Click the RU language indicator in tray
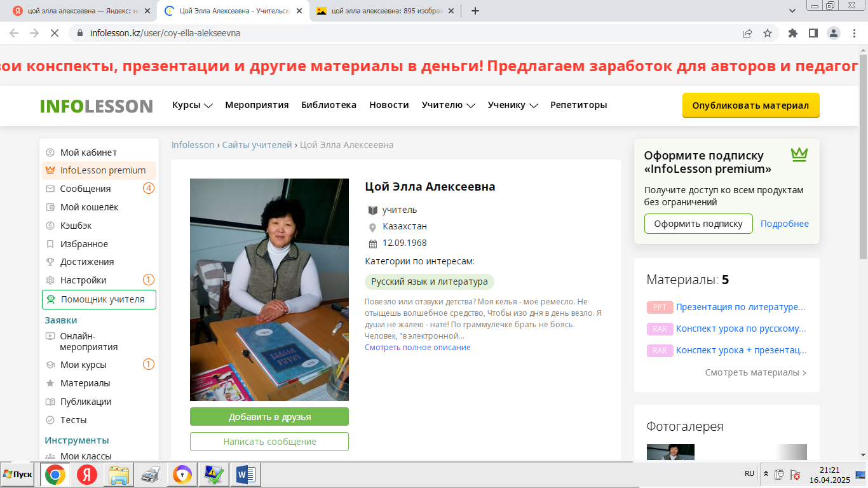 tap(749, 473)
